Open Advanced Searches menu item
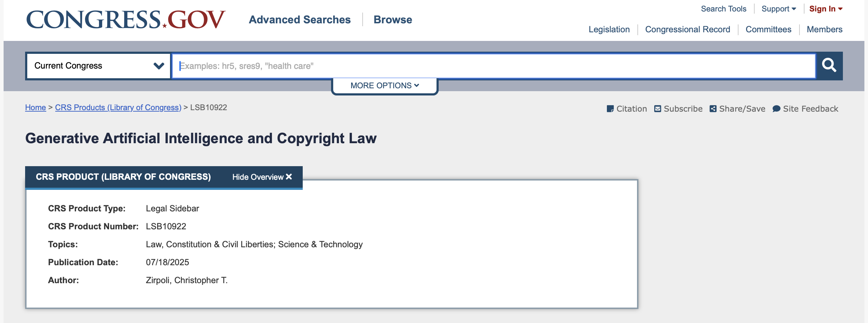 [300, 20]
